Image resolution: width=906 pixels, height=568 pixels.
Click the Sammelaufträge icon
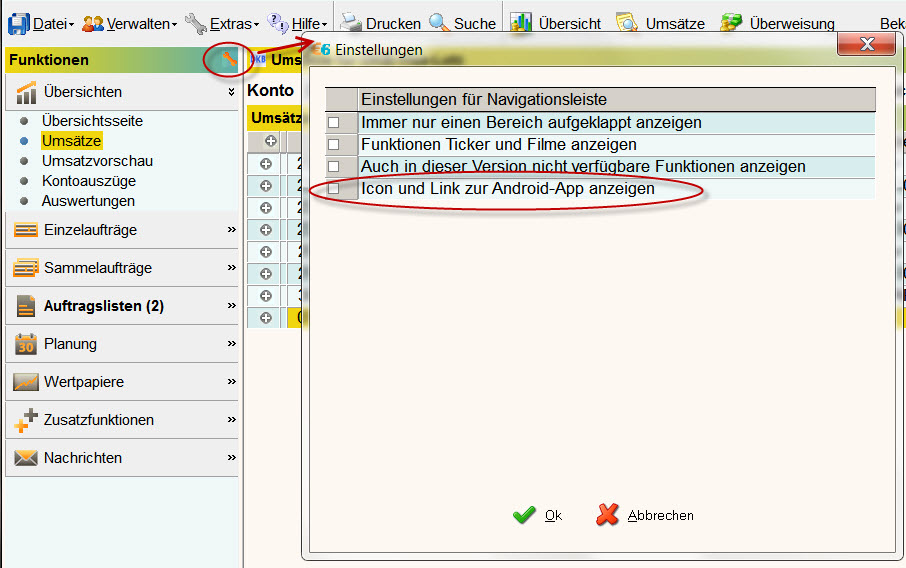click(x=25, y=268)
